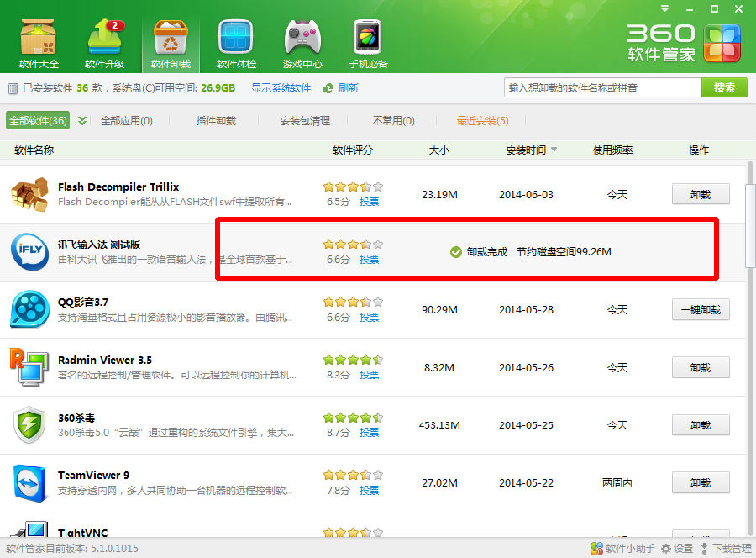Click the TightVNC name text

83,533
